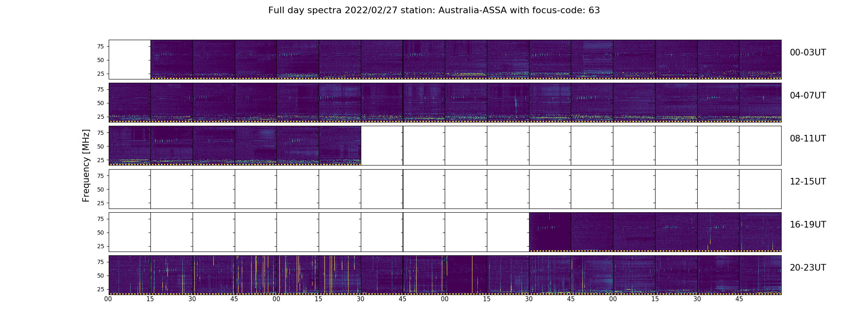868x331 pixels.
Task: Click the 75 tick of the 08-11UT row
Action: (x=100, y=132)
